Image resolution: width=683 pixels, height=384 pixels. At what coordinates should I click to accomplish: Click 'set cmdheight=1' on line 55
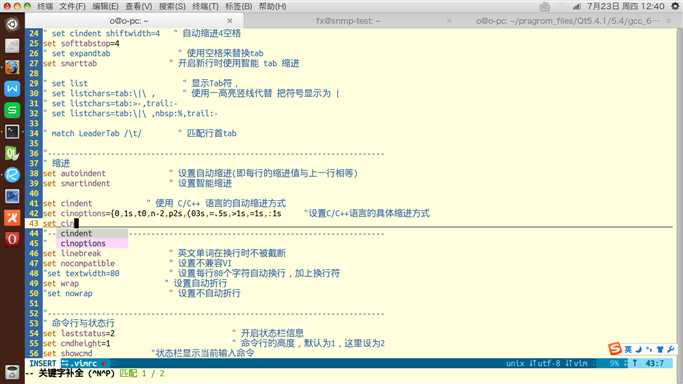tap(76, 344)
